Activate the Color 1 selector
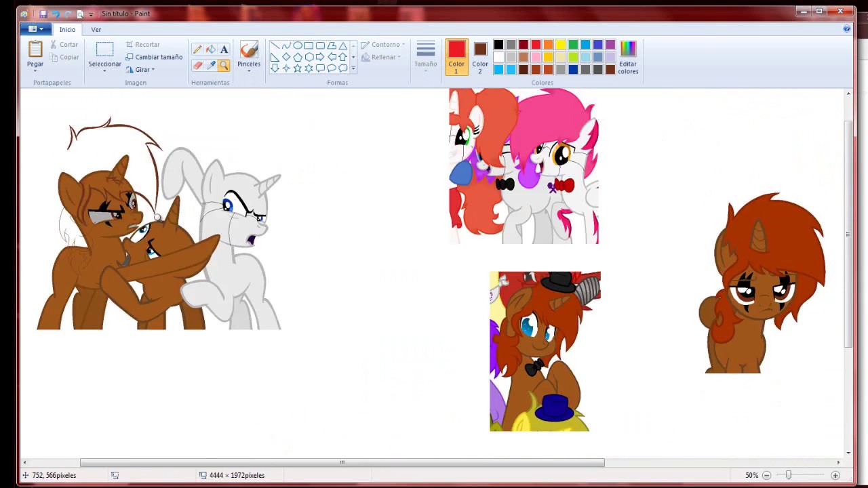868x488 pixels. click(x=456, y=56)
